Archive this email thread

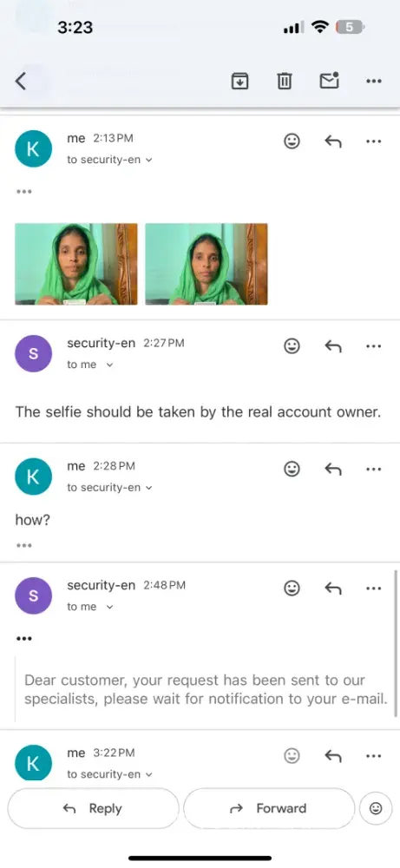click(x=239, y=82)
